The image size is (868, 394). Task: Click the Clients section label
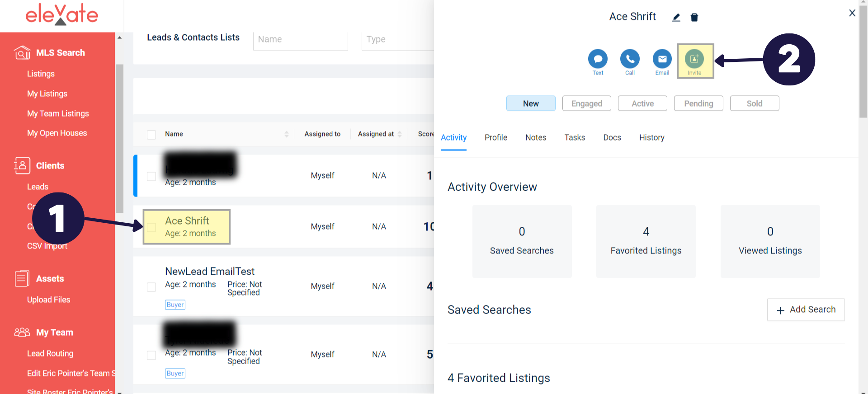click(50, 166)
